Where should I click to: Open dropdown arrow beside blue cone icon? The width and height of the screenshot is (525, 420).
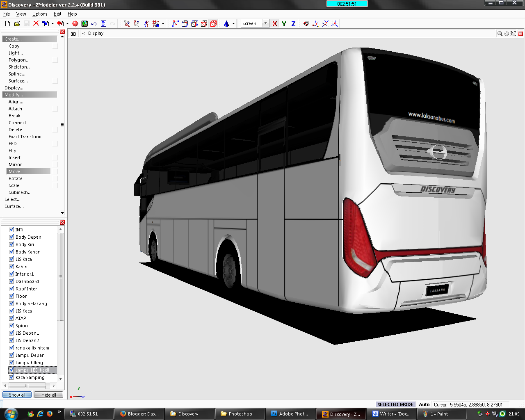233,23
